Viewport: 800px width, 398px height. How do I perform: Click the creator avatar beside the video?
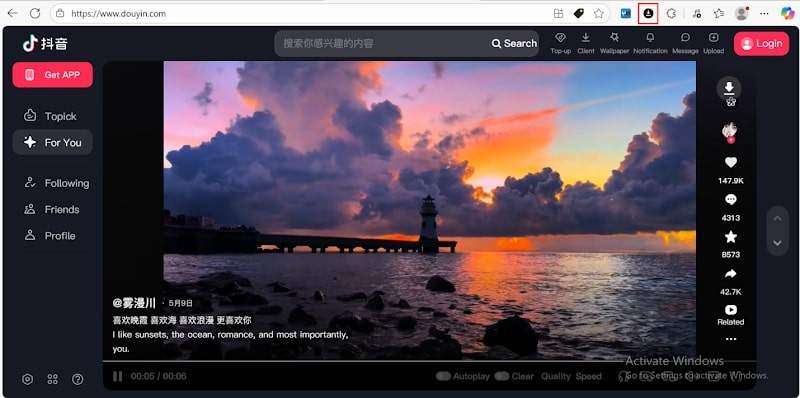point(730,130)
